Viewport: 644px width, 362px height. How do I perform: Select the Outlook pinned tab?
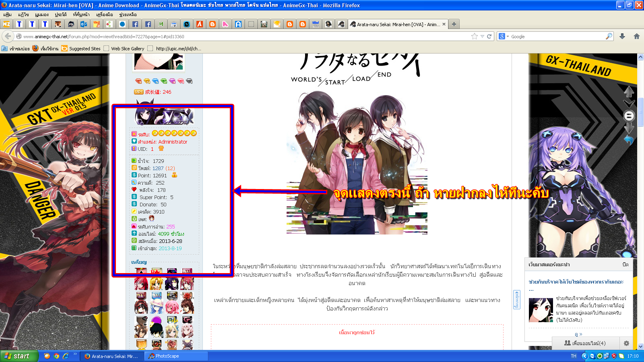point(84,24)
